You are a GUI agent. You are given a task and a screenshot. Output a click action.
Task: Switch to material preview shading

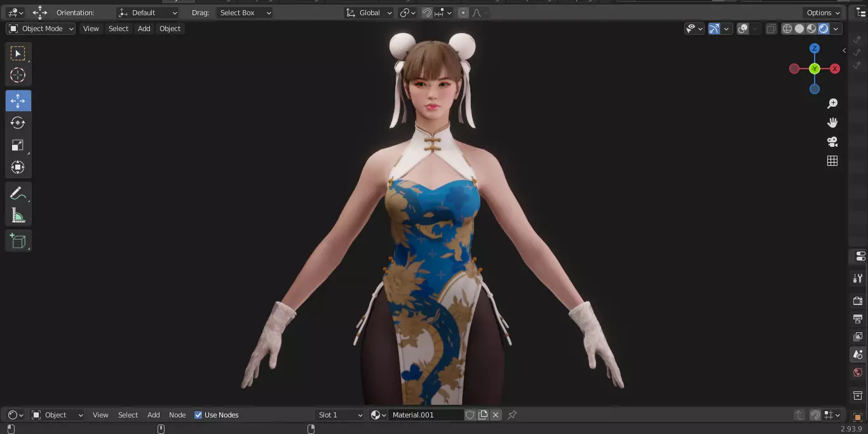(811, 29)
